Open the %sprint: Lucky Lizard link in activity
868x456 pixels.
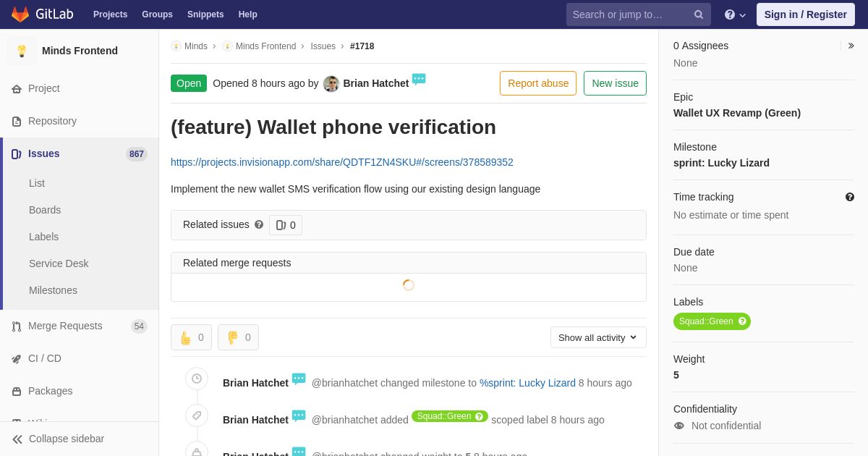[x=527, y=383]
